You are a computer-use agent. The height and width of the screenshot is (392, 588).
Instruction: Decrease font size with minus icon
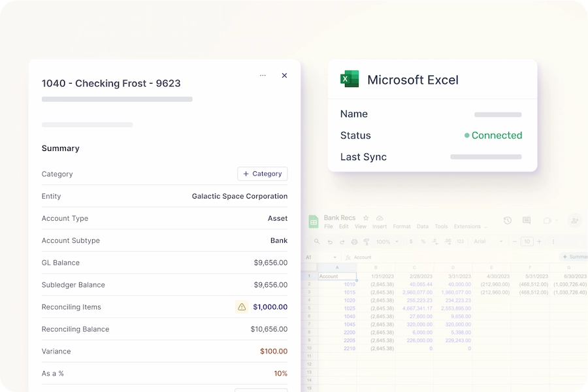click(515, 242)
